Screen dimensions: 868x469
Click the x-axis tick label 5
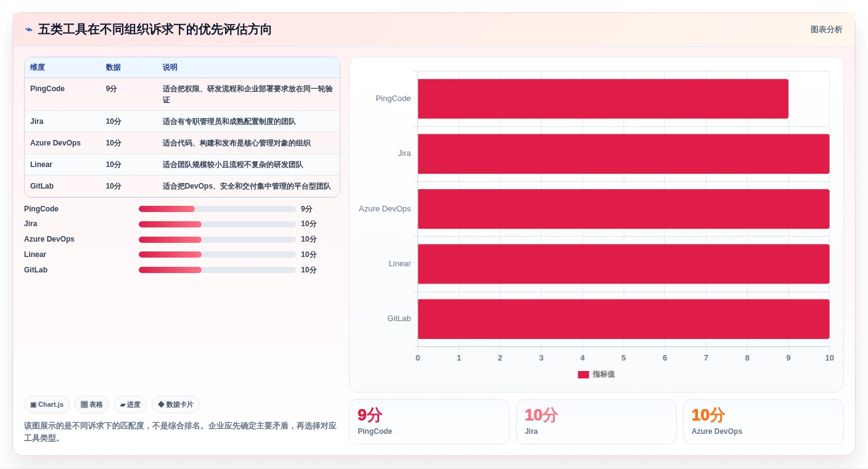(x=623, y=358)
